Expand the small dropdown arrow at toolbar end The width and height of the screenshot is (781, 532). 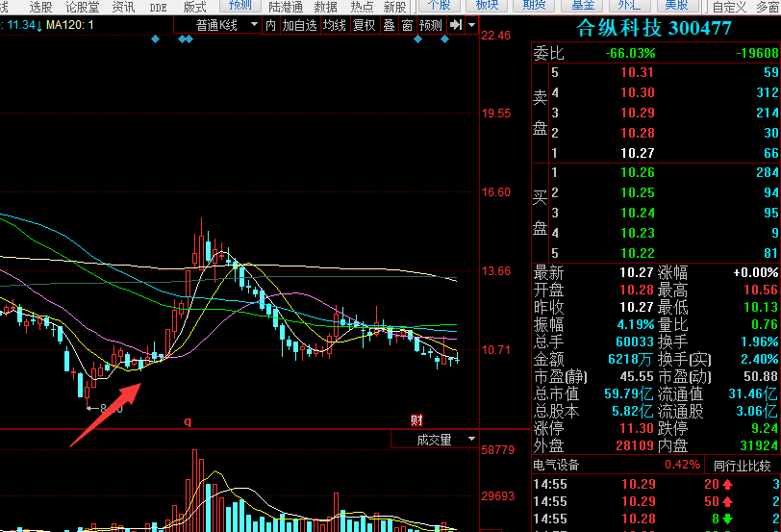pyautogui.click(x=471, y=25)
